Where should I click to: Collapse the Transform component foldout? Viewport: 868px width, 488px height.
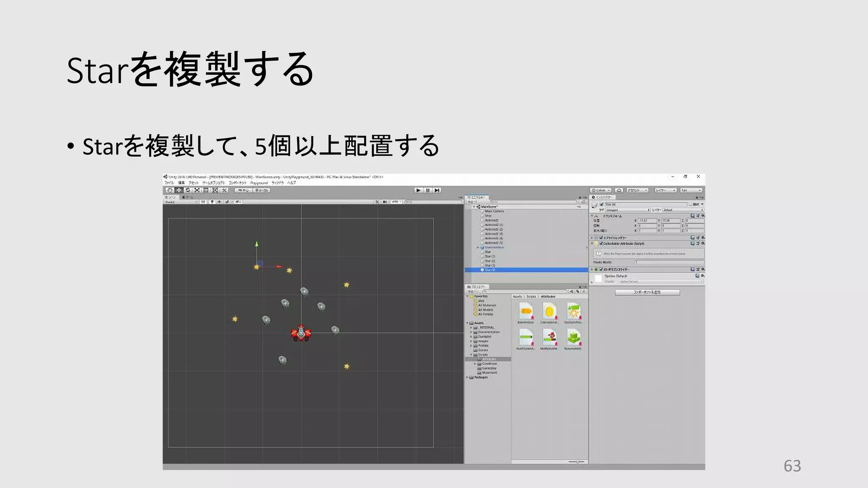pos(592,216)
